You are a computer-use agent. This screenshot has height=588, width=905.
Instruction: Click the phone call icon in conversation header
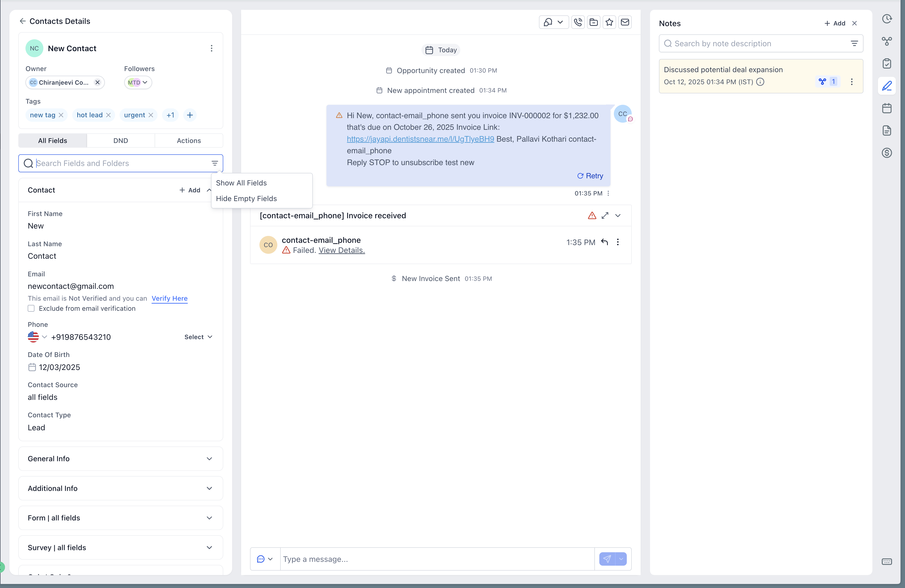coord(578,22)
